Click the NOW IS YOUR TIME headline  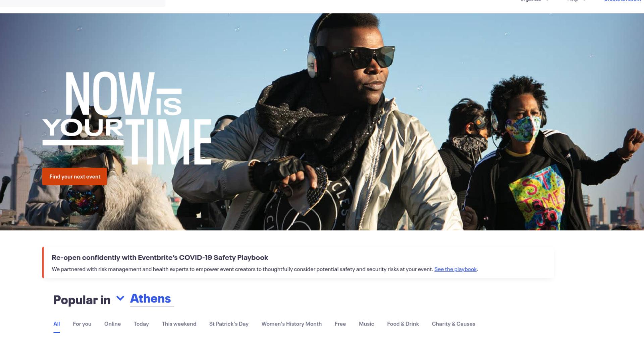tap(127, 118)
